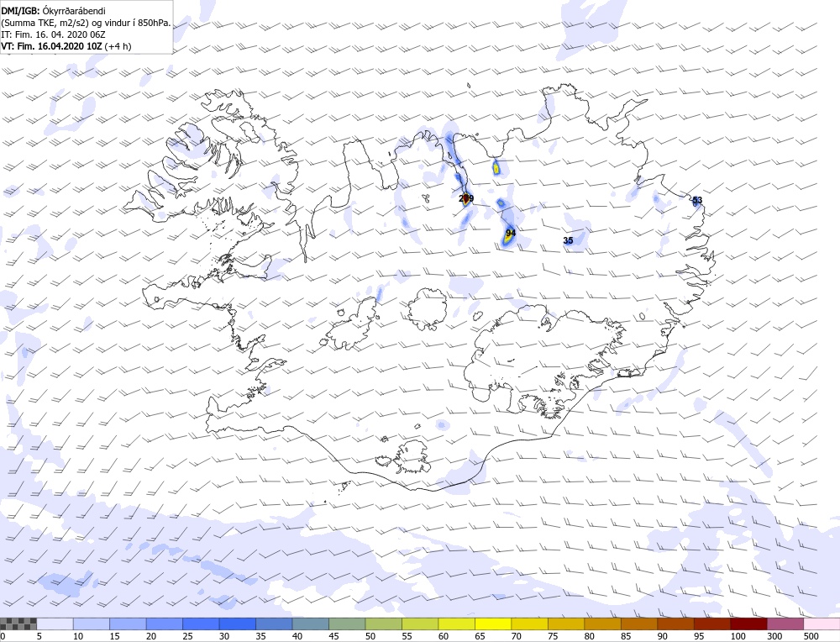Screen dimensions: 840x642
Task: Click the legend tick label 65
Action: (480, 636)
